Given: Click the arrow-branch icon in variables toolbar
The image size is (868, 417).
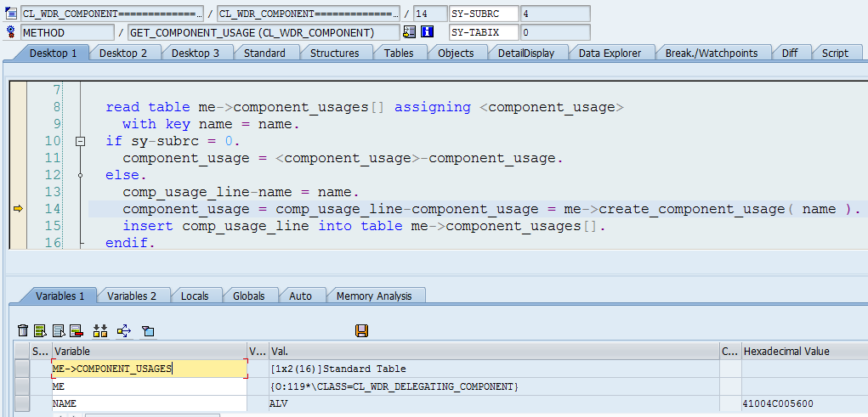Looking at the screenshot, I should [x=124, y=330].
